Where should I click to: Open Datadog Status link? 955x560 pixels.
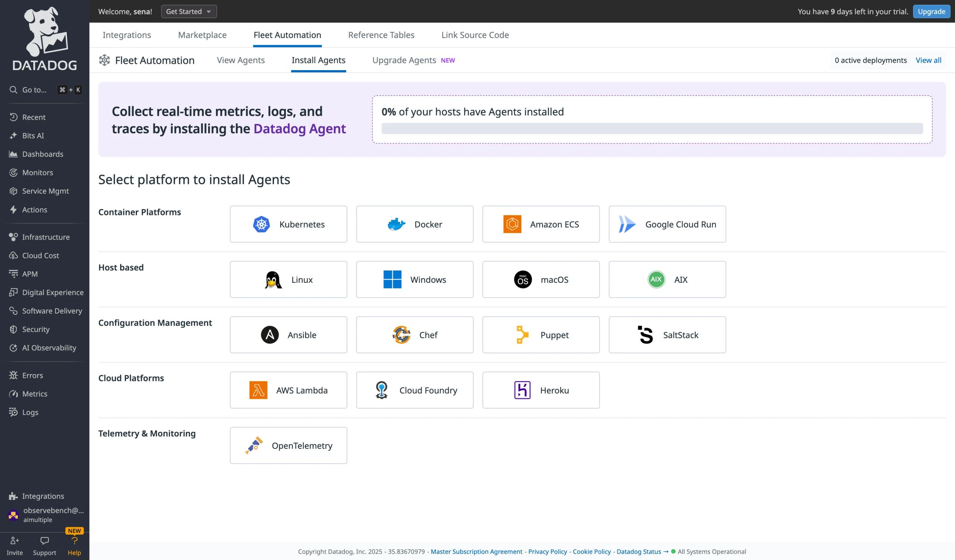[642, 551]
